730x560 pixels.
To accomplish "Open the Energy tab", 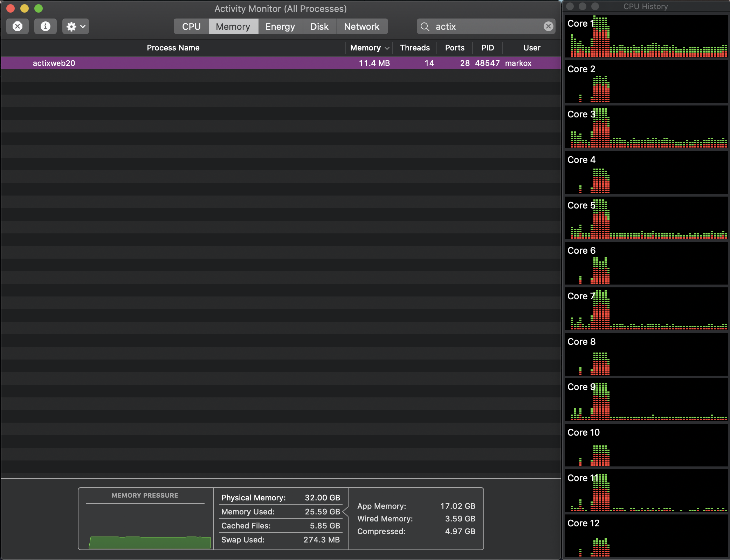I will pos(280,26).
